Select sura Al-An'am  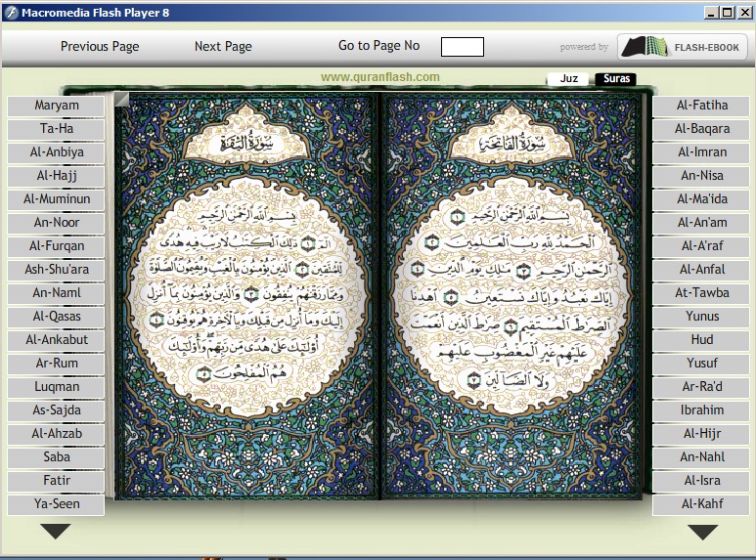[701, 223]
